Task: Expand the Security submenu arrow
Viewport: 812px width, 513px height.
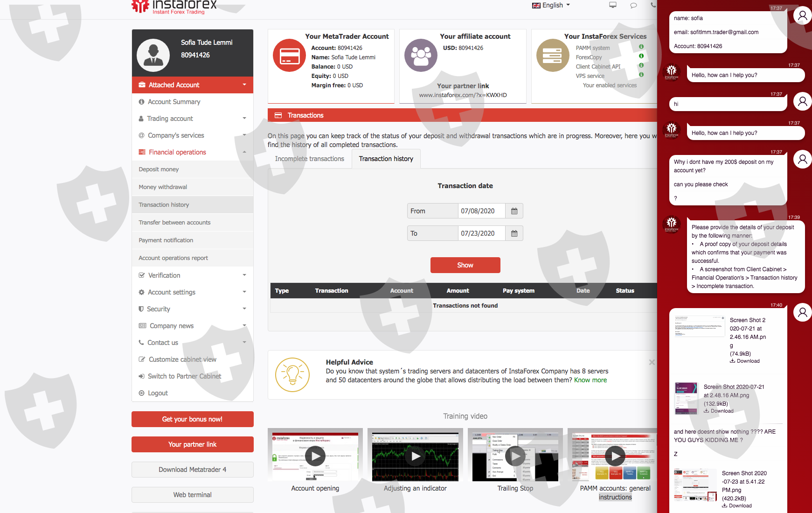Action: 244,309
